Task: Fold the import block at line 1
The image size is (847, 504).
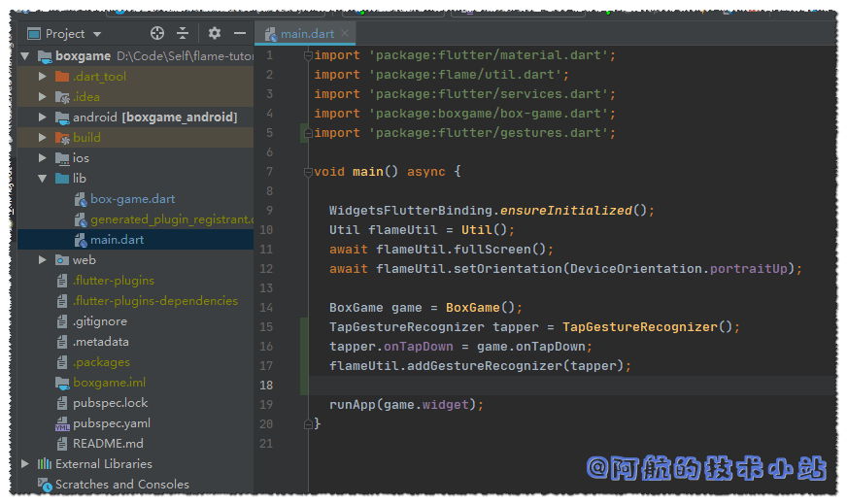Action: pyautogui.click(x=307, y=55)
